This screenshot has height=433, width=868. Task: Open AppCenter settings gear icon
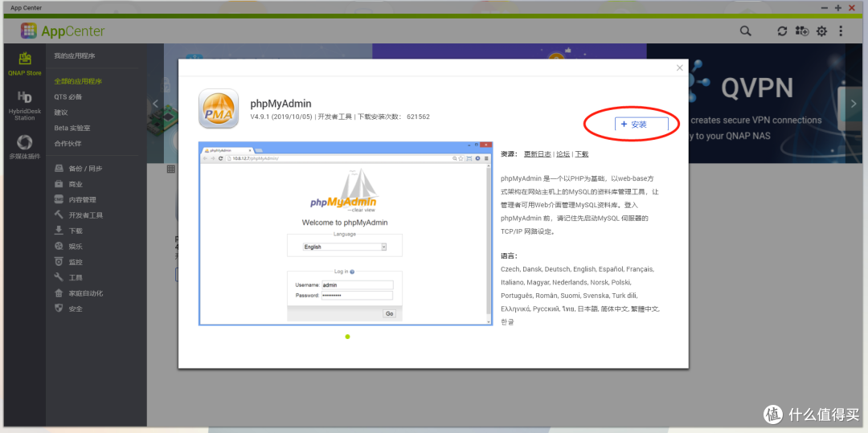821,31
